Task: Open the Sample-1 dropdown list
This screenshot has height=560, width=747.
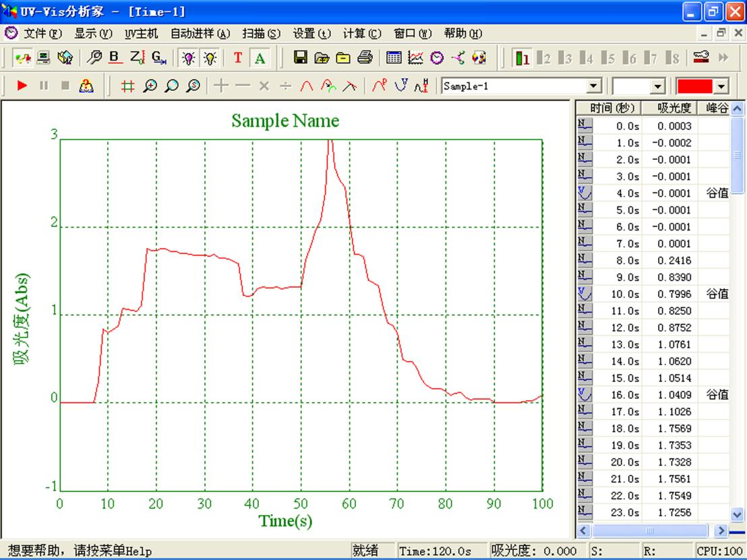Action: pyautogui.click(x=593, y=86)
